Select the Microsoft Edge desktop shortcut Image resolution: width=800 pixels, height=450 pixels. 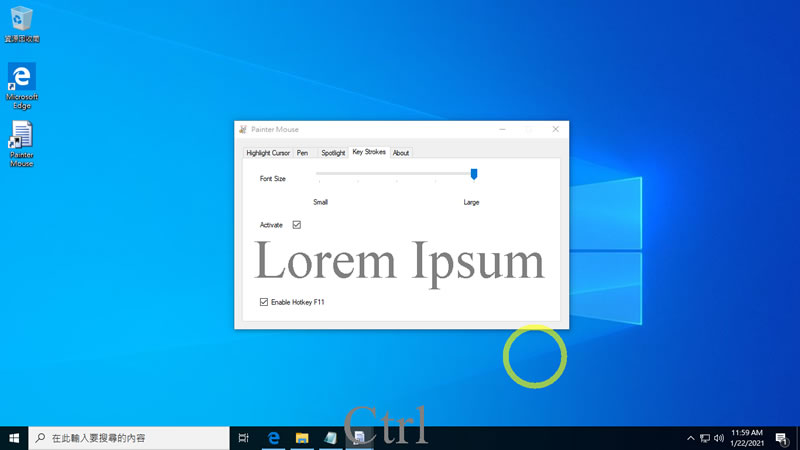pos(21,86)
